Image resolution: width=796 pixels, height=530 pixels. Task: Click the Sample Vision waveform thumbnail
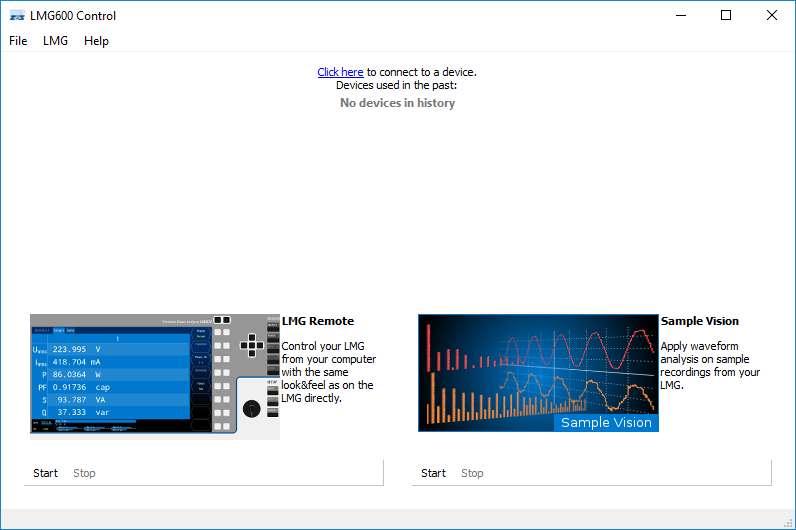[x=538, y=373]
